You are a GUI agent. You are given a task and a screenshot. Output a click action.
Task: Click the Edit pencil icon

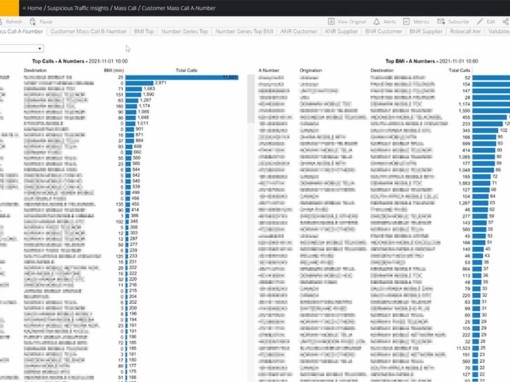pos(480,22)
